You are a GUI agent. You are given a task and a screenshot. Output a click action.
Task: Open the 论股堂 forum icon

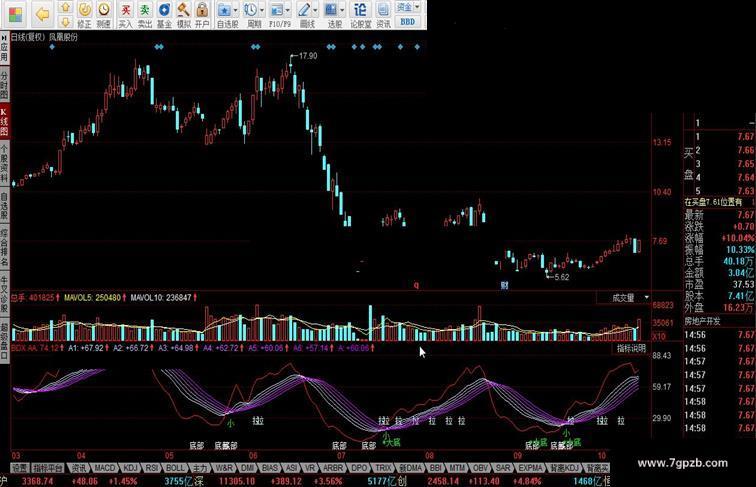pyautogui.click(x=360, y=14)
